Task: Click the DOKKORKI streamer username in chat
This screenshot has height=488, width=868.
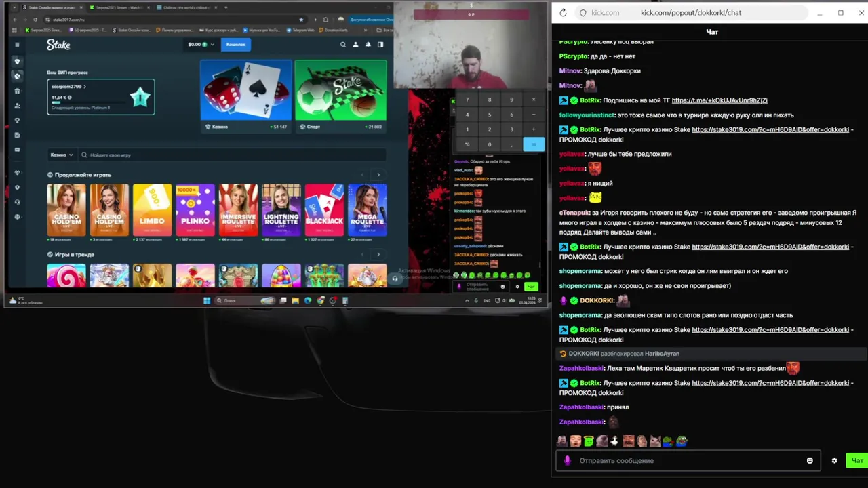Action: [x=597, y=300]
